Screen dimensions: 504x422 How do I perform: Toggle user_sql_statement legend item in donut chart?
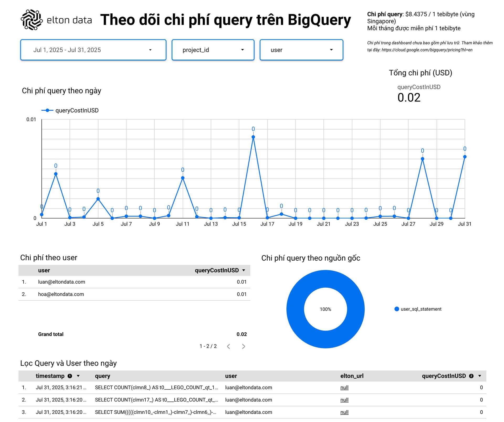[x=418, y=309]
